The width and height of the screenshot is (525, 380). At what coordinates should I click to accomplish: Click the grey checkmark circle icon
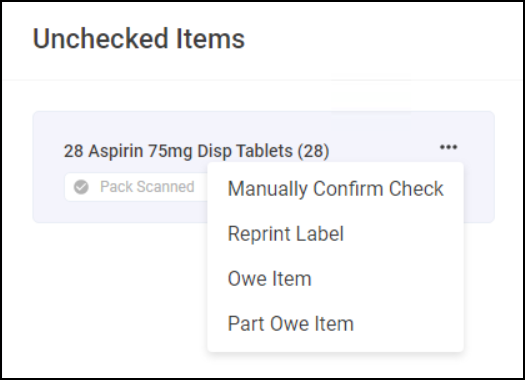click(81, 187)
